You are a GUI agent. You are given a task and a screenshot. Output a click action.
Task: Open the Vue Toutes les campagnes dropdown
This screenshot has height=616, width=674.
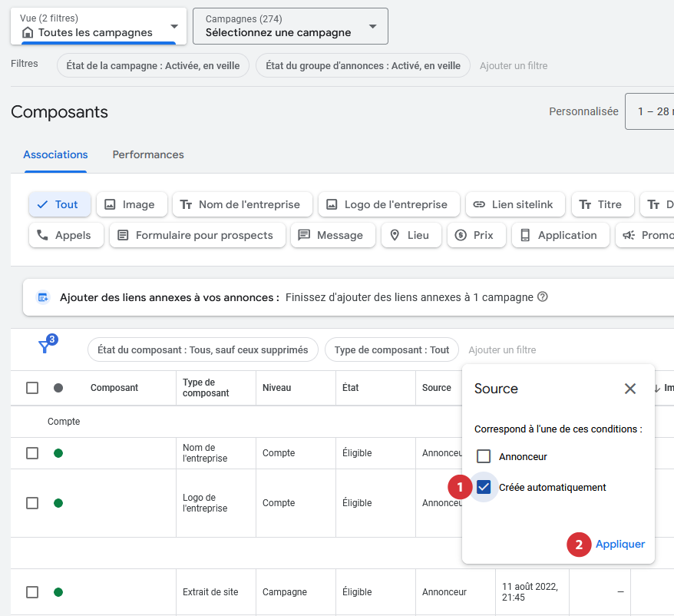coord(99,26)
